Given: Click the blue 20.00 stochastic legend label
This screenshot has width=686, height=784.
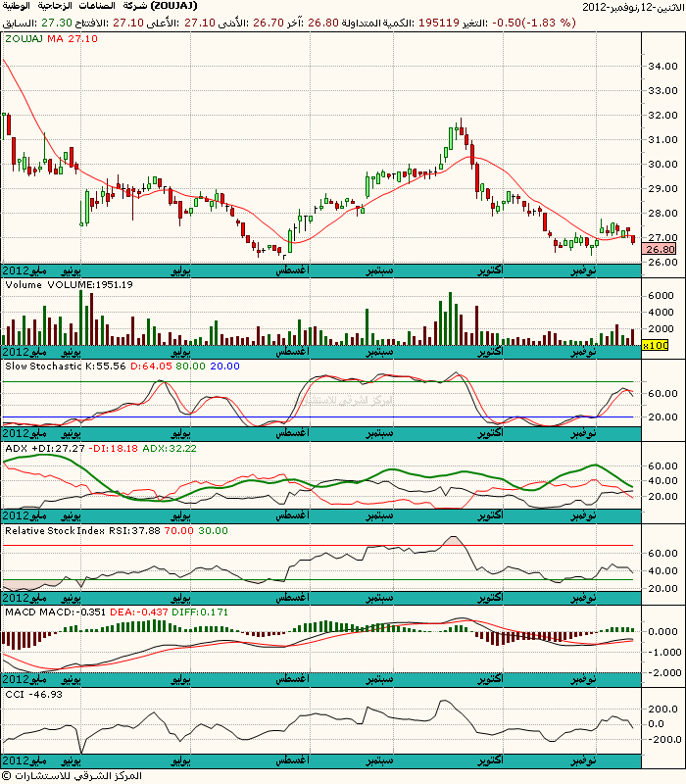Looking at the screenshot, I should pyautogui.click(x=224, y=366).
